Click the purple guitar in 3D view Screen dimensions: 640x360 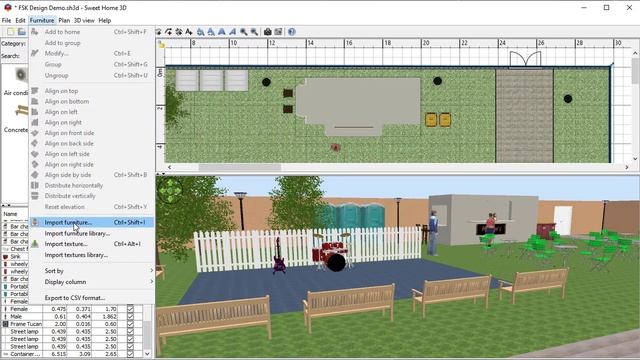279,256
